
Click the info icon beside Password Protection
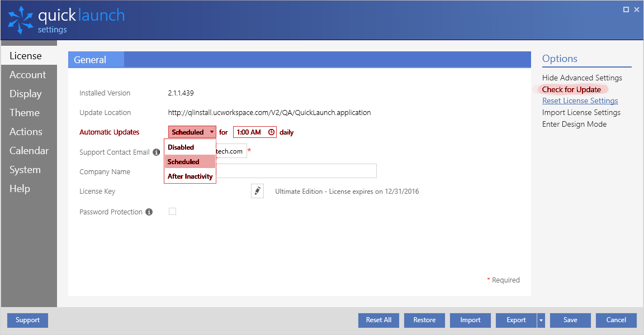(x=149, y=212)
